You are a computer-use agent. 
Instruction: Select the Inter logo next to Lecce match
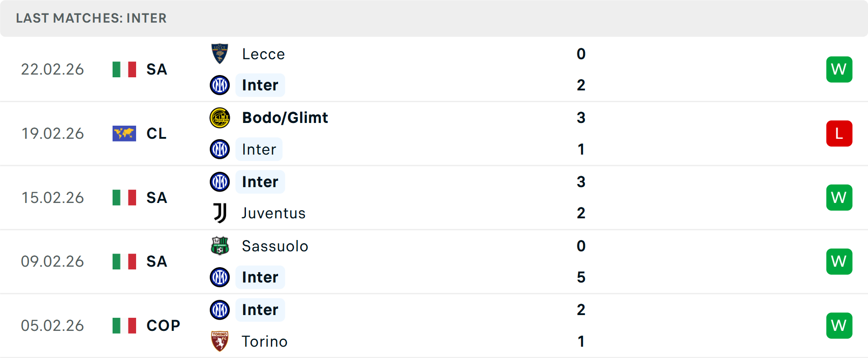[220, 85]
